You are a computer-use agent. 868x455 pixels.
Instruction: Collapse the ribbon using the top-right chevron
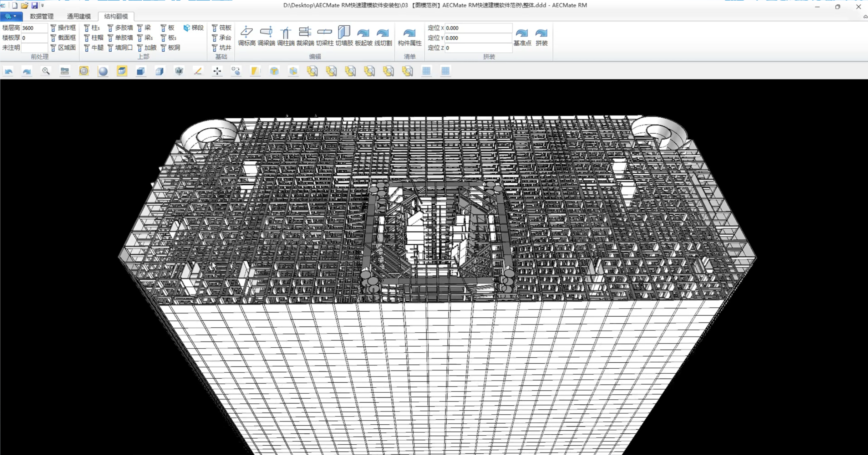[865, 16]
